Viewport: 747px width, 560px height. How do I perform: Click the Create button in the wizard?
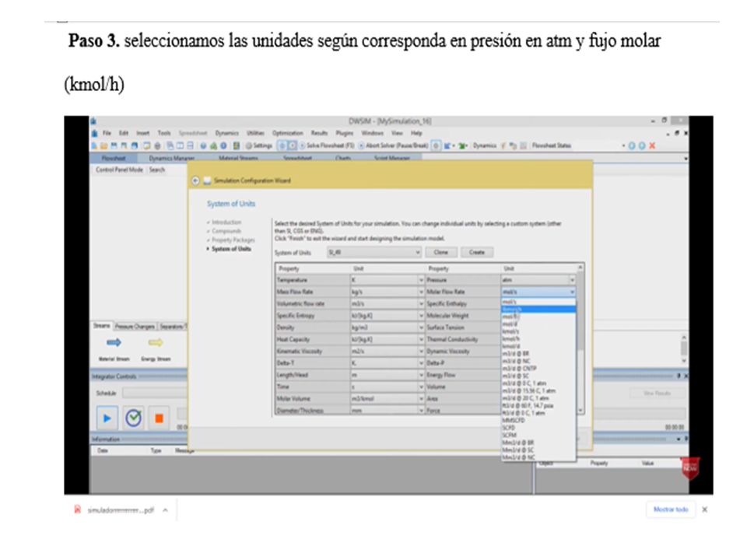point(477,252)
